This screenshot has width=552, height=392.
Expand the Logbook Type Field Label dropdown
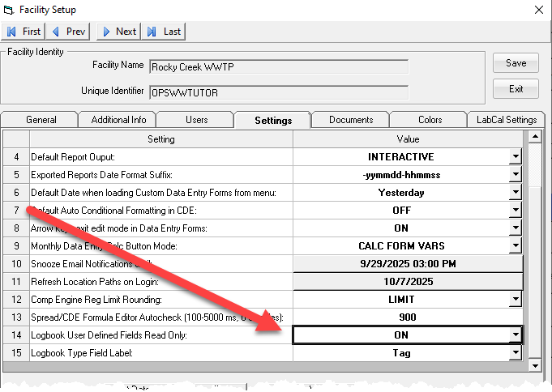(x=515, y=353)
